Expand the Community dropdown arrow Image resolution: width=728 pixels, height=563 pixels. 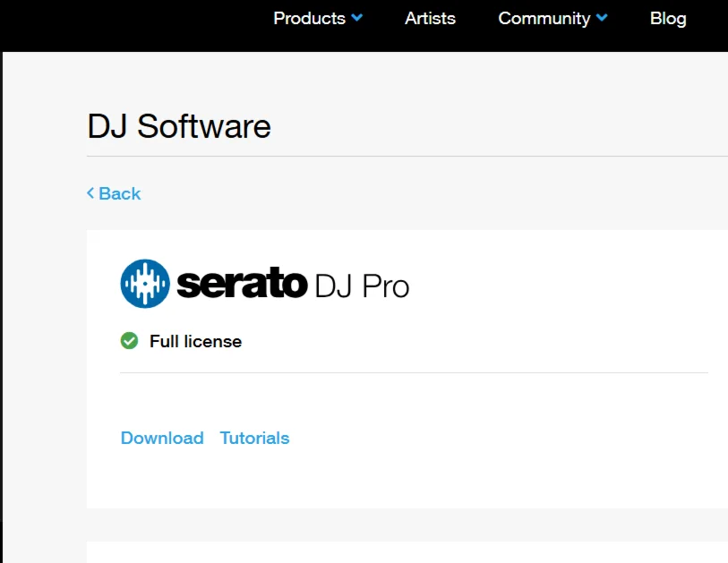click(602, 18)
